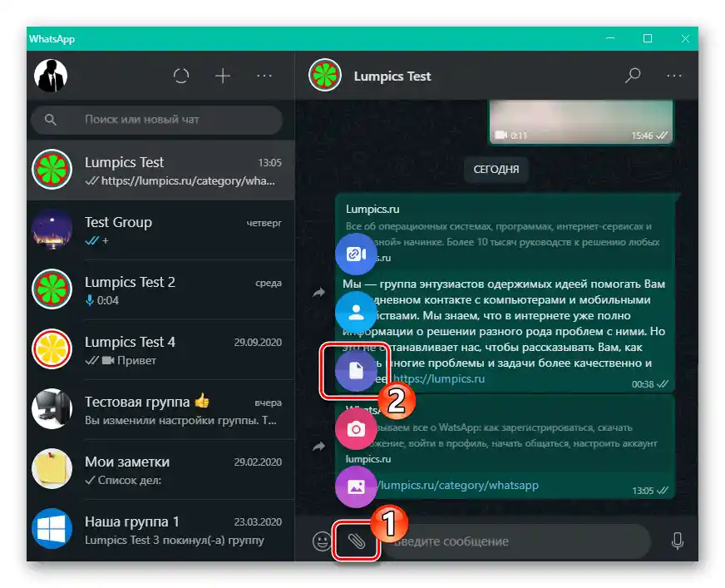Open the Status circle icon
The image size is (725, 588).
point(181,76)
